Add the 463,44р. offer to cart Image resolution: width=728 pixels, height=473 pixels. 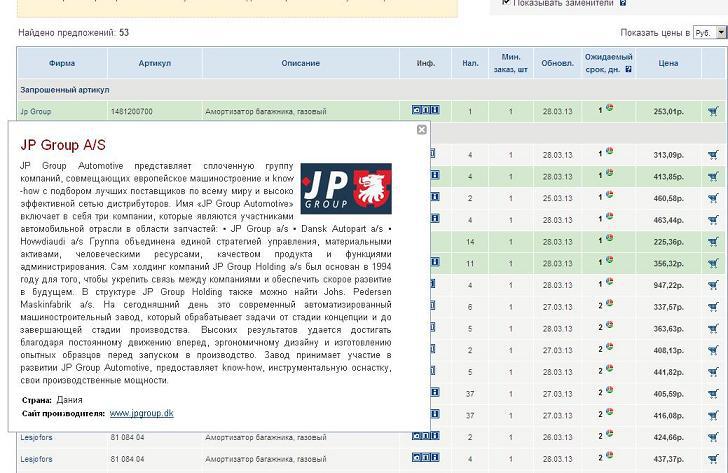coord(713,220)
